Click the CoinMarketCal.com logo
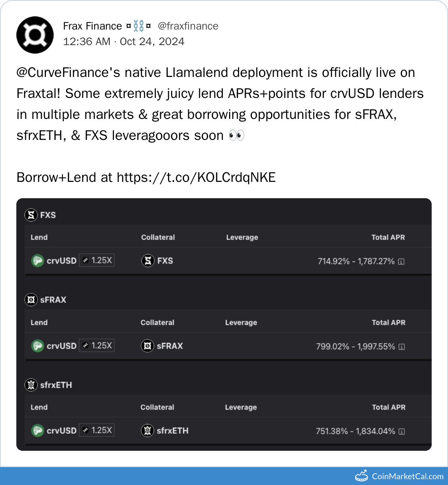Image resolution: width=448 pixels, height=485 pixels. pyautogui.click(x=399, y=476)
